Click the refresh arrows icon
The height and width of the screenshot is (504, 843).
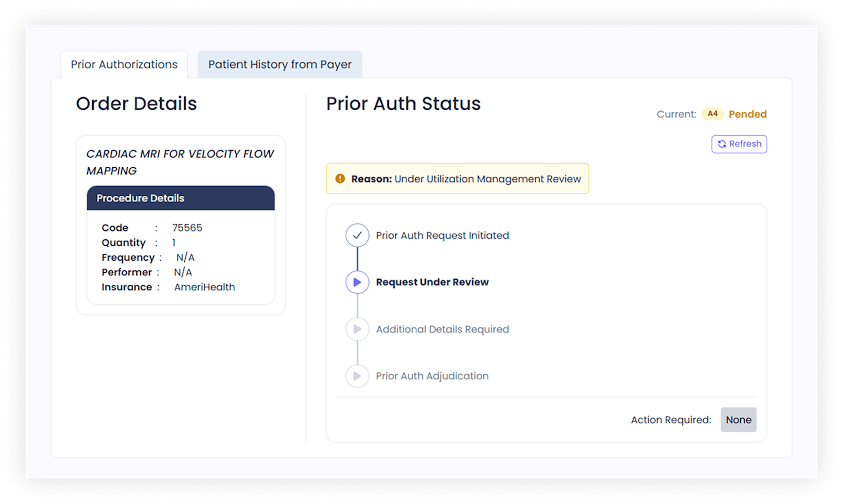coord(722,144)
